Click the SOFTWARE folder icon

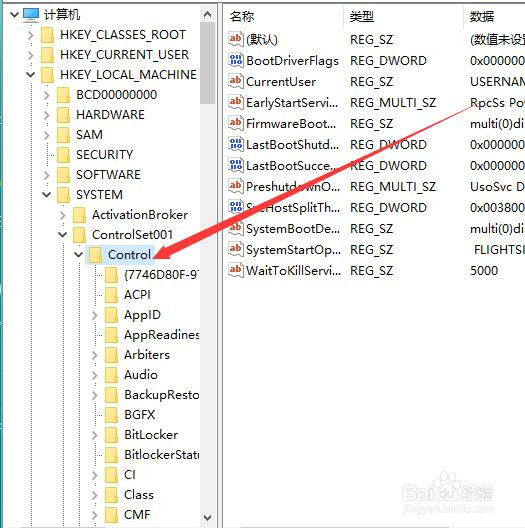coord(63,174)
